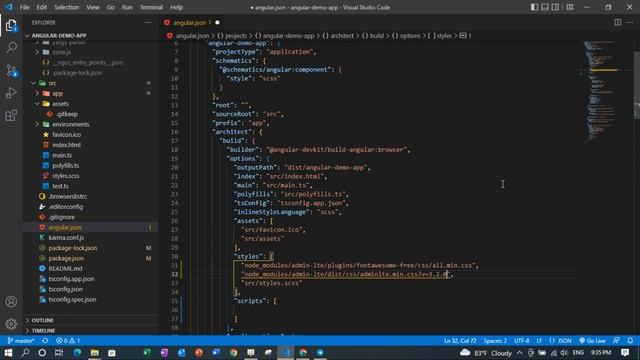Screen dimensions: 640x360
Task: Open main.ts file
Action: point(62,155)
